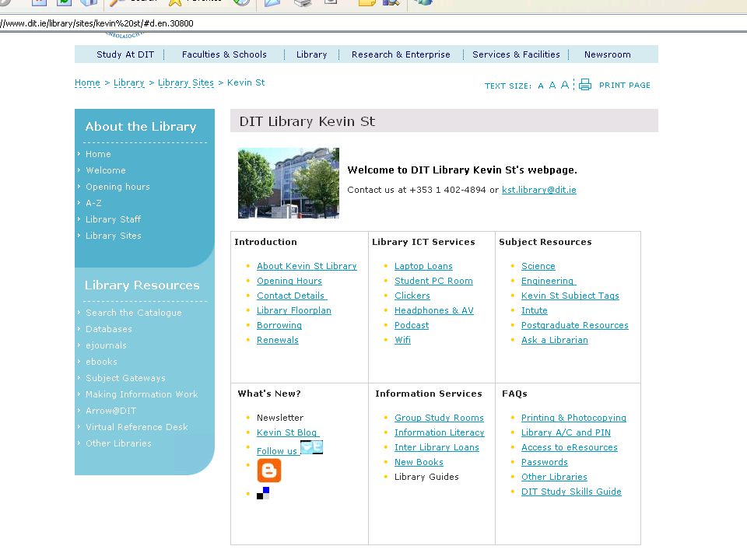Open About Kevin St Library link
This screenshot has height=560, width=747.
(x=307, y=266)
